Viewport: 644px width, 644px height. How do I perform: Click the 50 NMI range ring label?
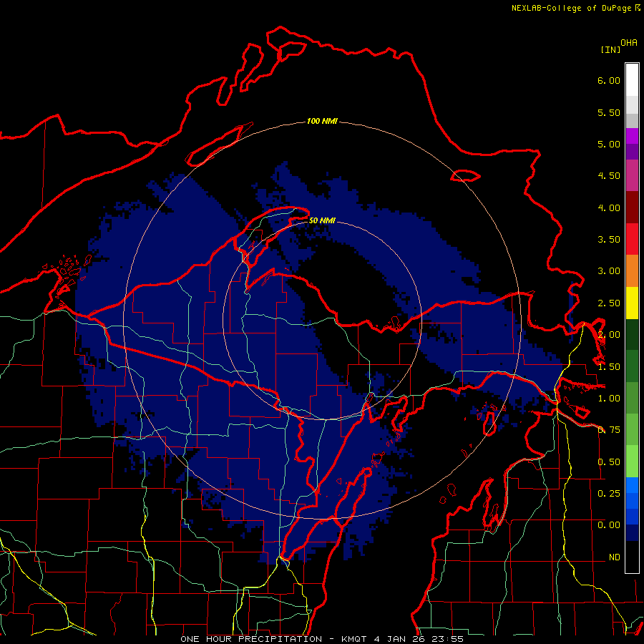[322, 220]
